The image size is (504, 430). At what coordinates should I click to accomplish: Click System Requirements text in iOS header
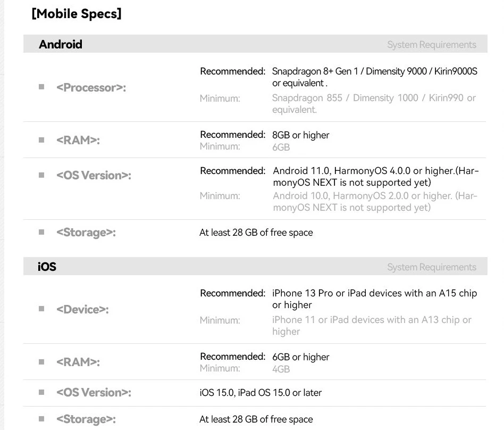pos(432,267)
